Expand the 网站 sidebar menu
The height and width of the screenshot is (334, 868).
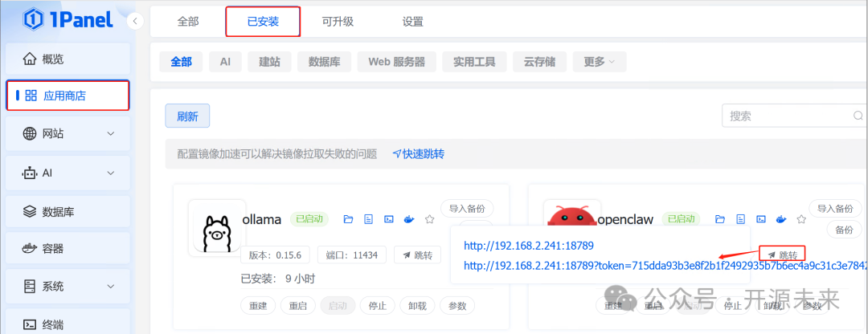[x=68, y=133]
